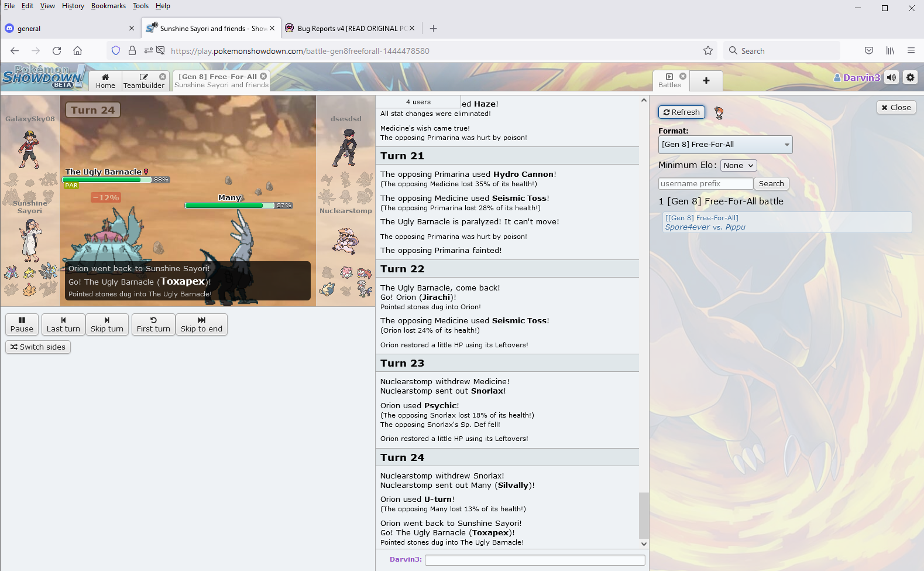
Task: Open the File menu
Action: (x=9, y=6)
